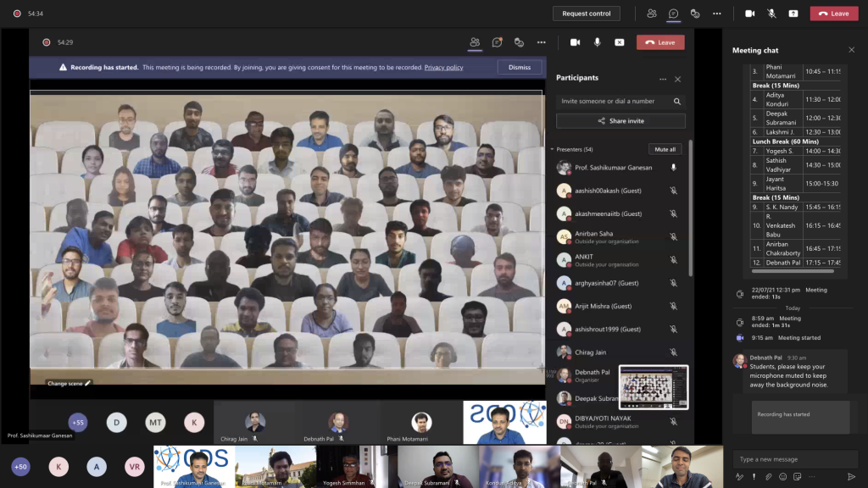Open emoji picker in chat compose bar
Image resolution: width=868 pixels, height=488 pixels.
782,477
